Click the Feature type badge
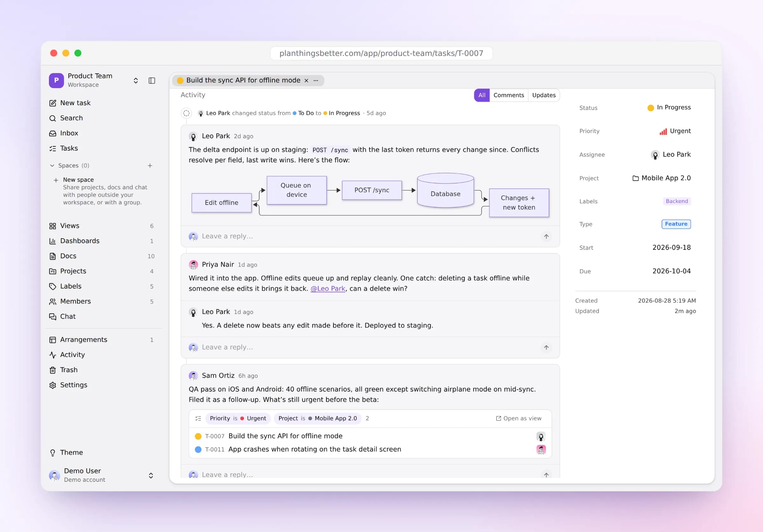 tap(676, 224)
